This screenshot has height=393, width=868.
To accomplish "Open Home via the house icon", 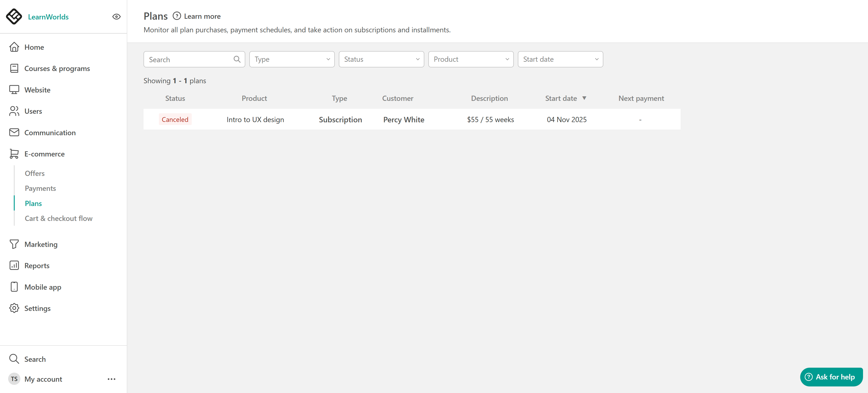I will [14, 47].
